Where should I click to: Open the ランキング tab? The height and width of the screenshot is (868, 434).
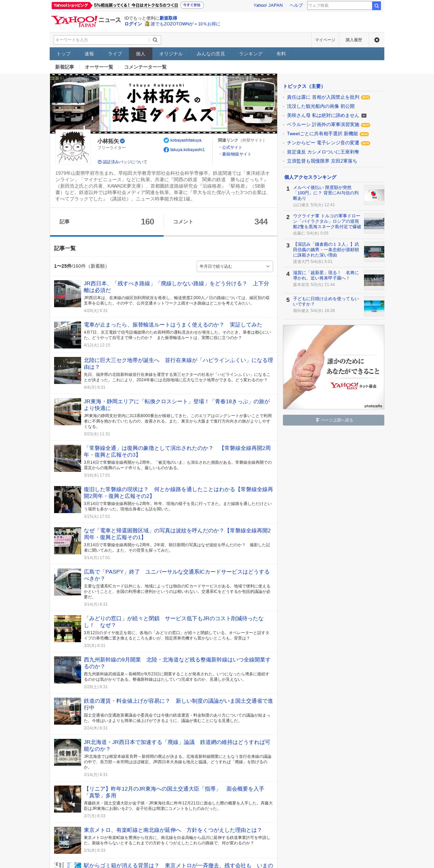click(x=251, y=54)
